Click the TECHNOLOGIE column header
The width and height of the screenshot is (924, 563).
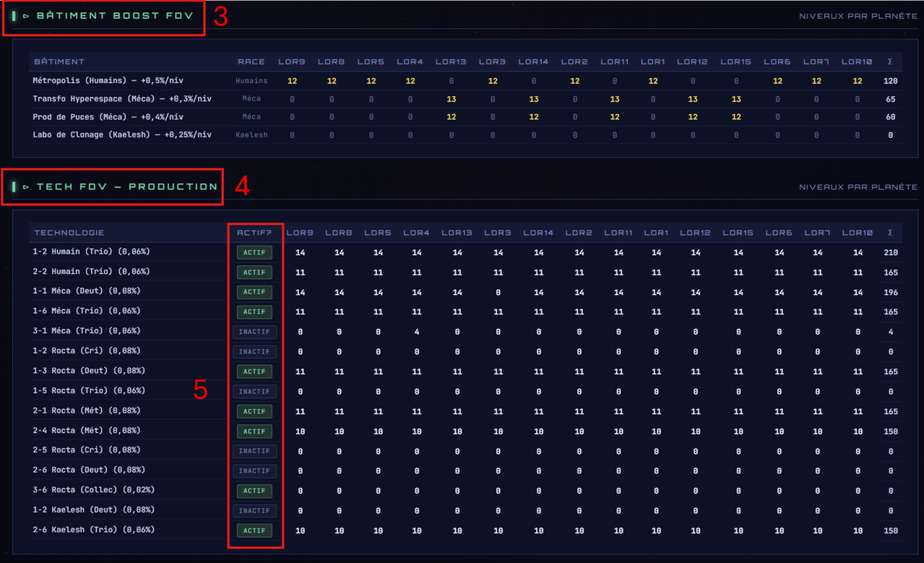69,233
